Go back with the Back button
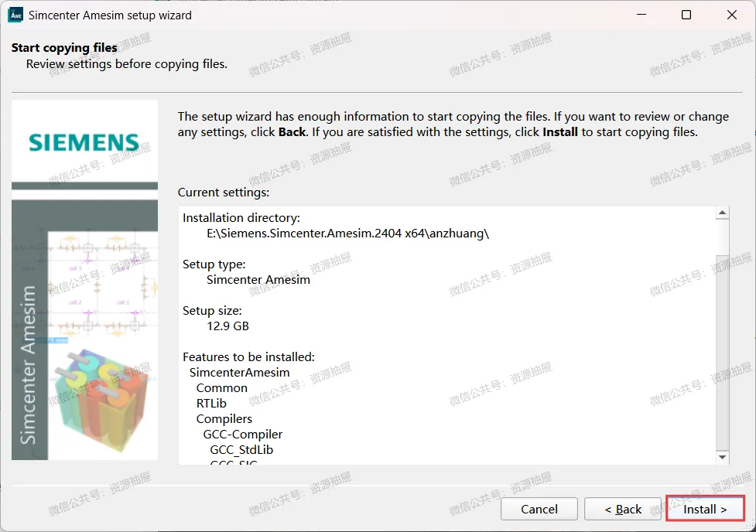The width and height of the screenshot is (756, 532). point(622,509)
